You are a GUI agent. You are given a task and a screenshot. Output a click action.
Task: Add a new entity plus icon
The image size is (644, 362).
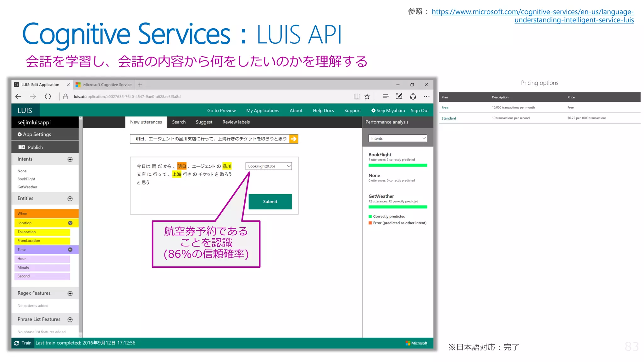click(70, 199)
